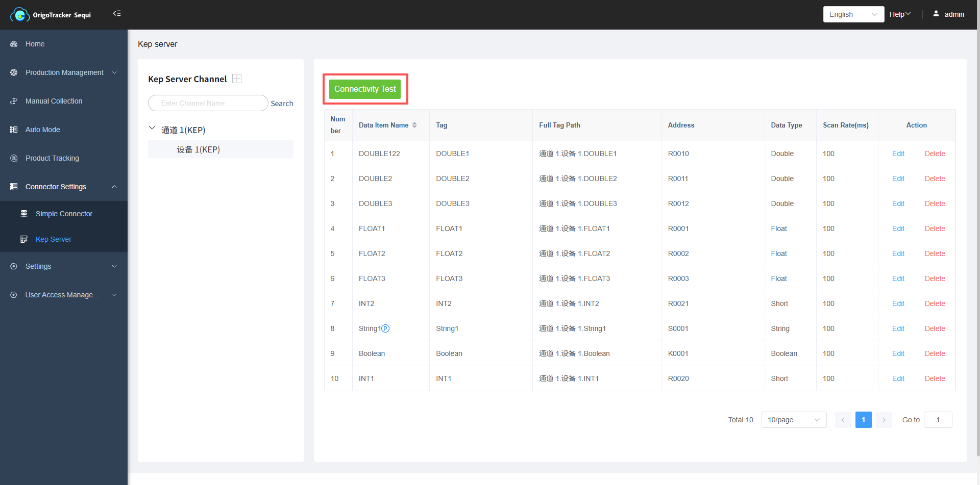
Task: Click the Connectivity Test button
Action: 365,89
